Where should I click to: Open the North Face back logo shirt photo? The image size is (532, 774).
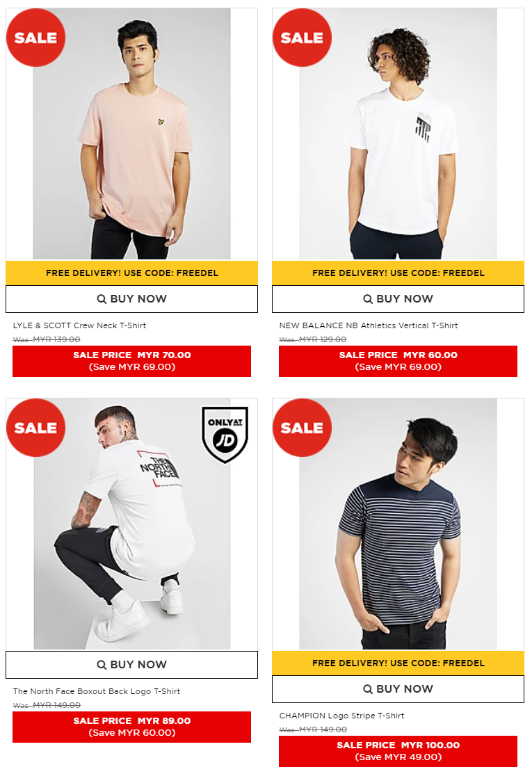tap(131, 524)
